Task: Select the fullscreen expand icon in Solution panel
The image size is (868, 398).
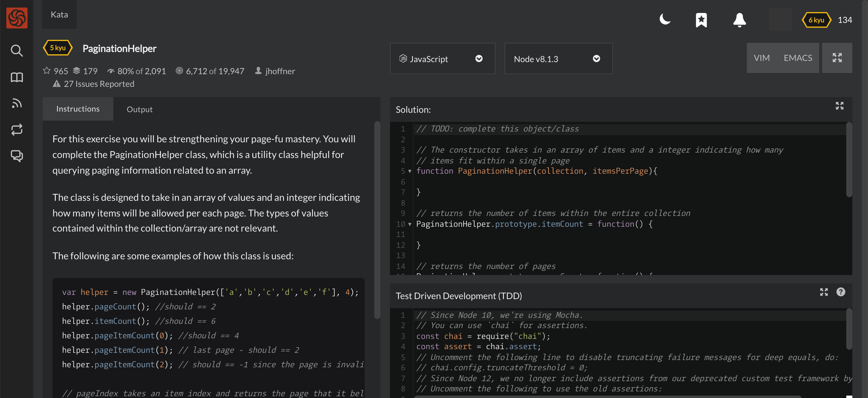Action: pos(840,106)
